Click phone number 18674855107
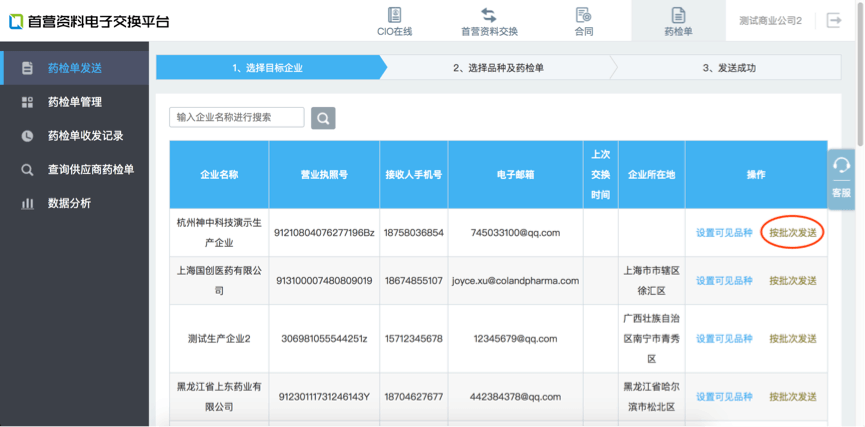 tap(414, 281)
